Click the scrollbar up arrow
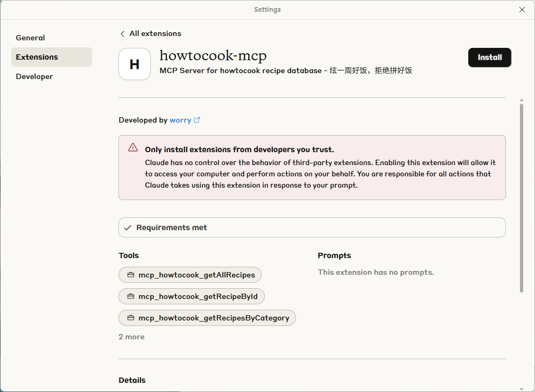The width and height of the screenshot is (535, 392). 522,100
